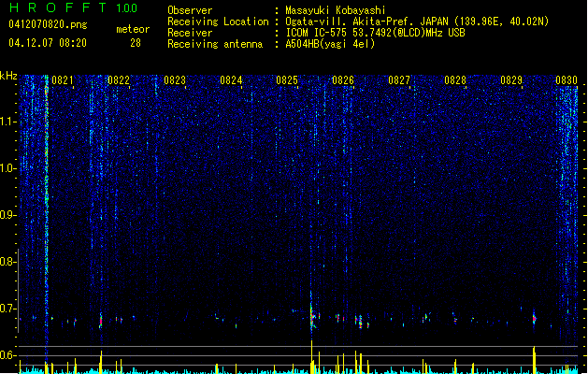This screenshot has width=588, height=374.
Task: Click the tallest yellow power spike near 0825
Action: [x=311, y=357]
